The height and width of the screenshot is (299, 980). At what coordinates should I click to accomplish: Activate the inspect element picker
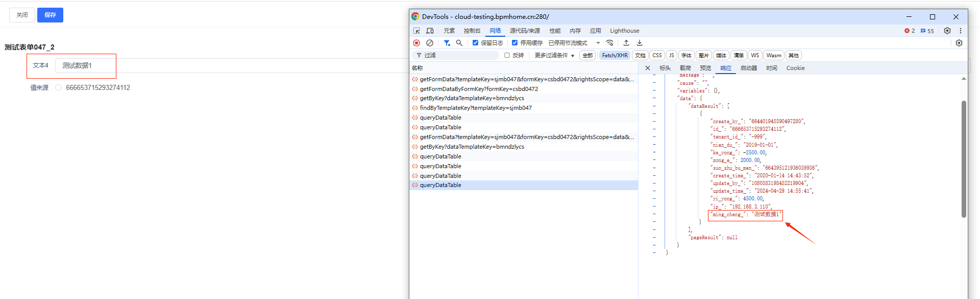(x=416, y=31)
